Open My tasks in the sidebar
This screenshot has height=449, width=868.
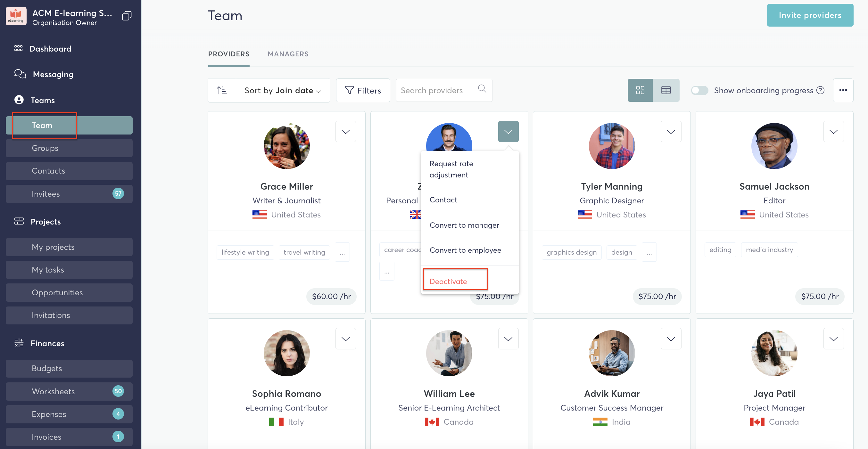tap(69, 270)
